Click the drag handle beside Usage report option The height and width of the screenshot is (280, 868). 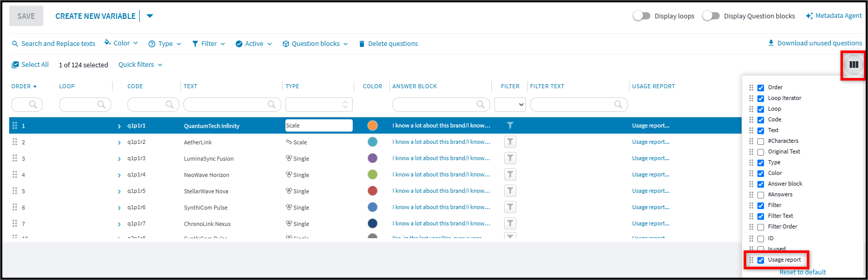point(751,260)
